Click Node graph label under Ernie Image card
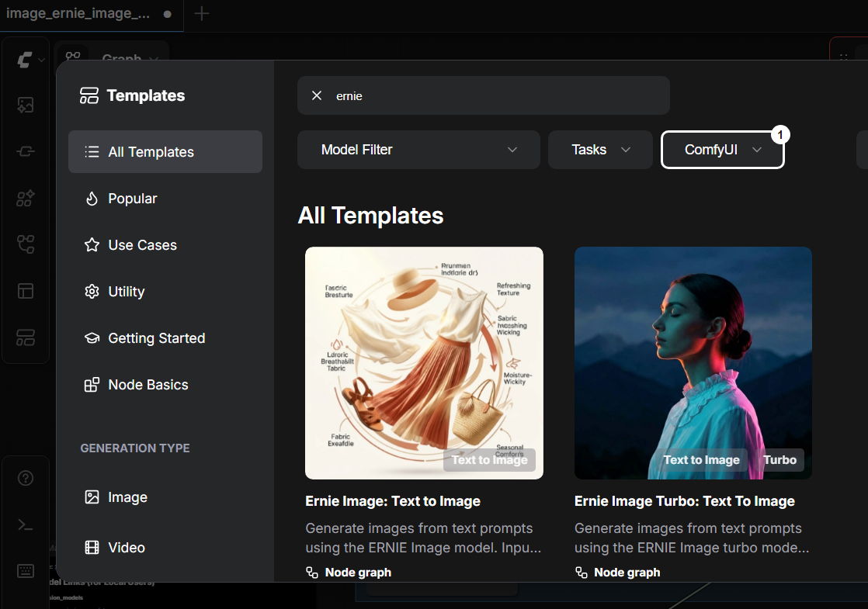868x609 pixels. [x=358, y=572]
